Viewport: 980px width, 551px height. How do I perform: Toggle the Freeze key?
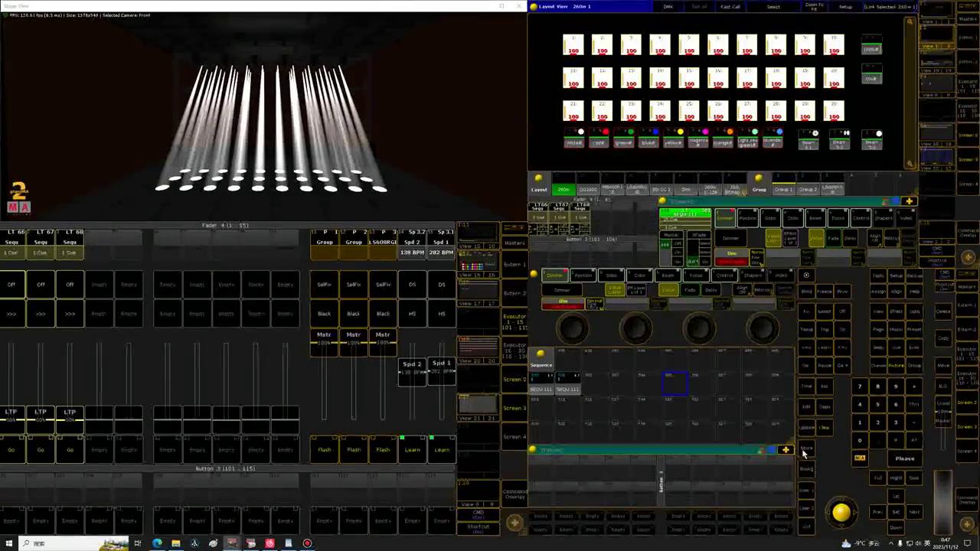[x=824, y=292]
